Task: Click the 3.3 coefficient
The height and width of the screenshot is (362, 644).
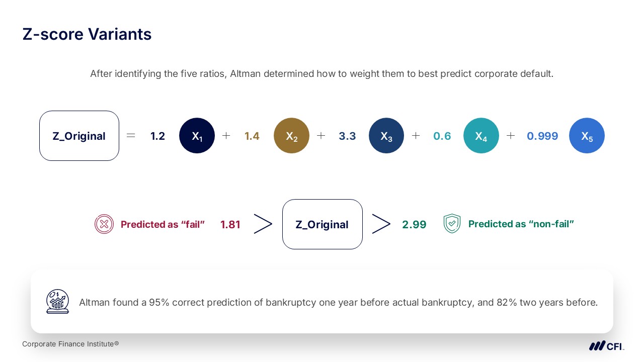Action: tap(347, 136)
